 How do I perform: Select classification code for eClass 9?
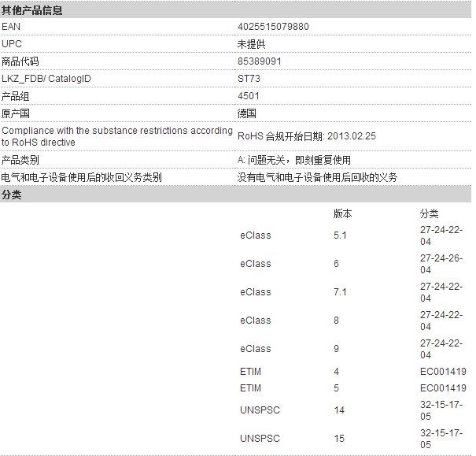click(x=441, y=349)
